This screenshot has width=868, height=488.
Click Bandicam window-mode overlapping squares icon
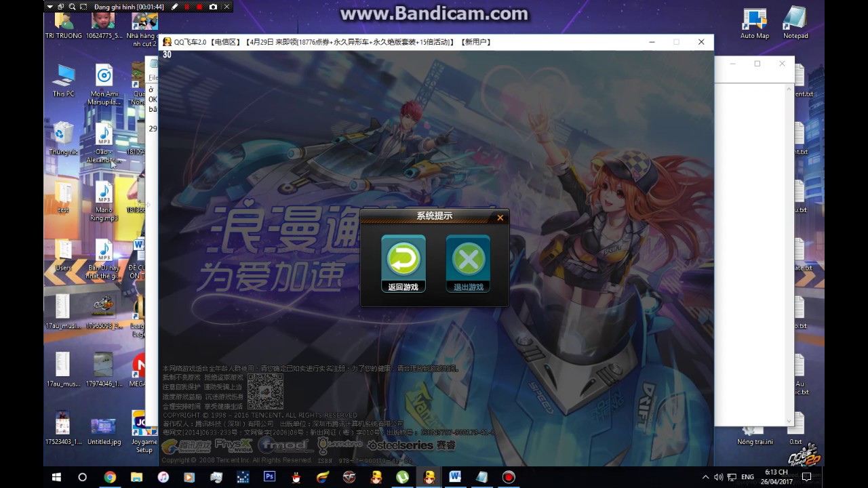[60, 7]
